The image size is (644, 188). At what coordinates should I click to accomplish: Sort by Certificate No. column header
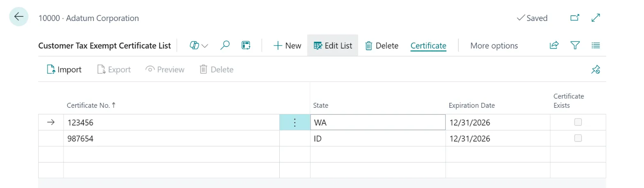point(91,105)
